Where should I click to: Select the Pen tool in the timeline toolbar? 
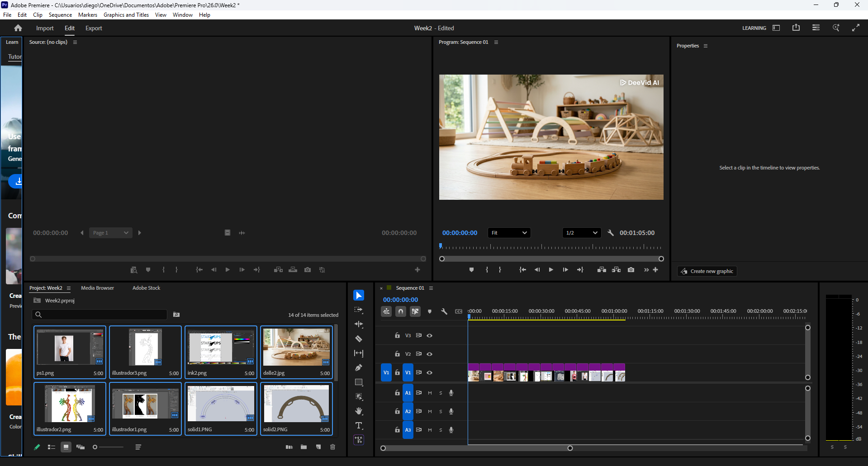pyautogui.click(x=359, y=367)
